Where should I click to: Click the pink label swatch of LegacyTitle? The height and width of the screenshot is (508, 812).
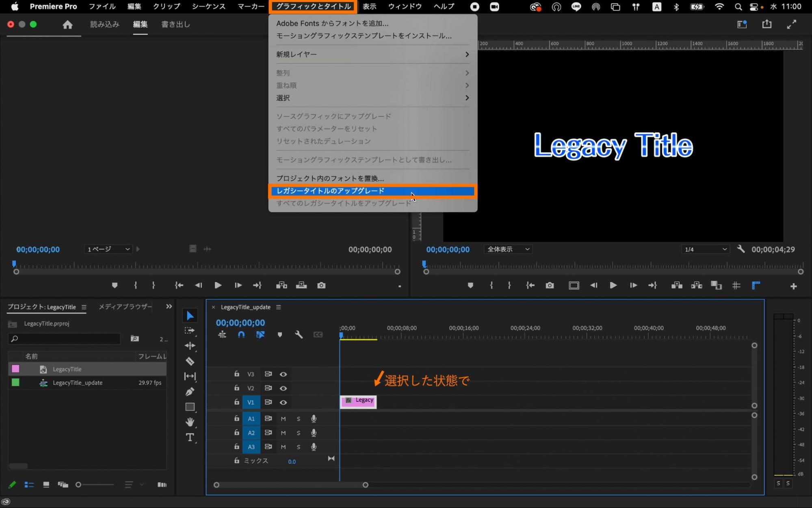15,369
